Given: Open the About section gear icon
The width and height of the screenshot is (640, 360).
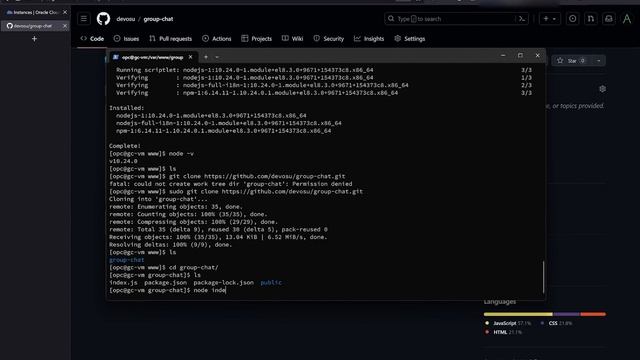Looking at the screenshot, I should [x=602, y=89].
